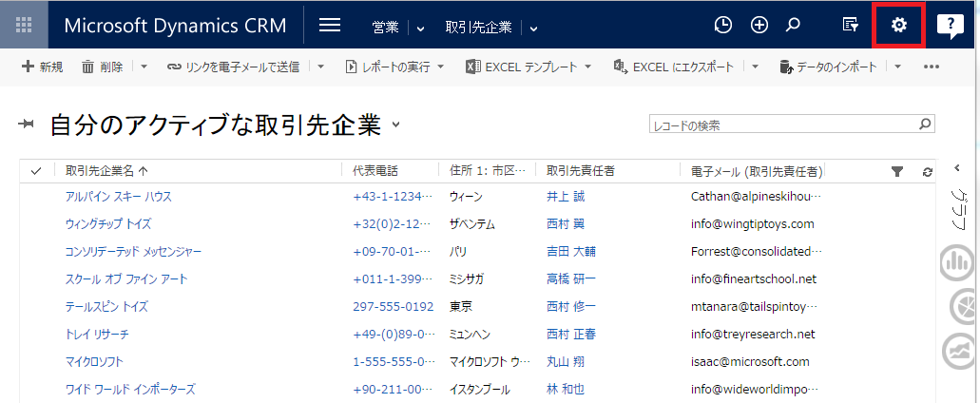Image resolution: width=980 pixels, height=403 pixels.
Task: Expand the data import dropdown arrow
Action: click(897, 67)
